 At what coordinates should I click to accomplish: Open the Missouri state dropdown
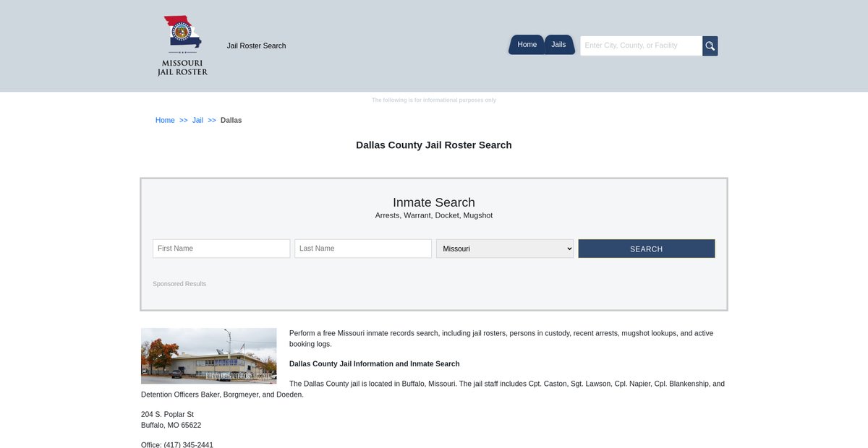click(505, 249)
